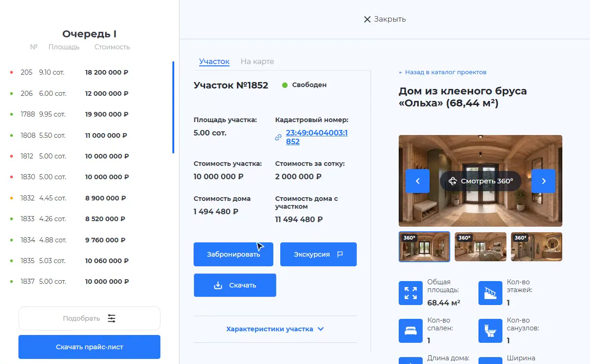This screenshot has width=590, height=364.
Task: Click the Смотреть 360° button
Action: tap(481, 181)
